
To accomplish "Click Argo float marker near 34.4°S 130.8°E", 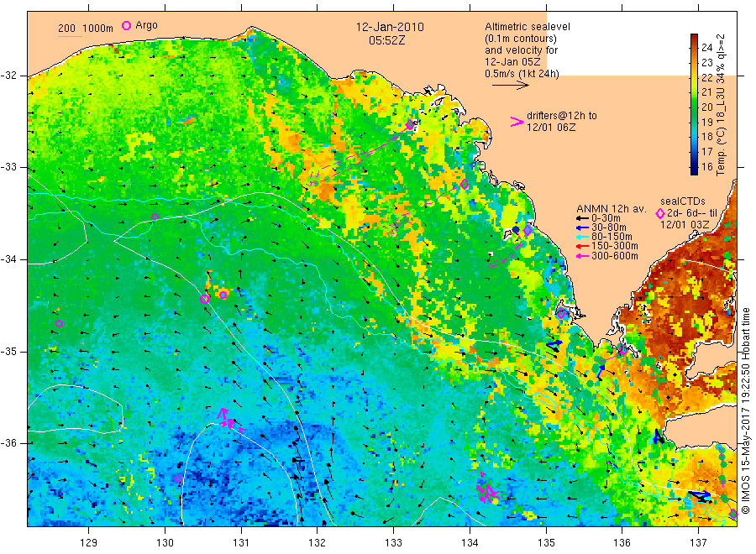I will pyautogui.click(x=223, y=295).
